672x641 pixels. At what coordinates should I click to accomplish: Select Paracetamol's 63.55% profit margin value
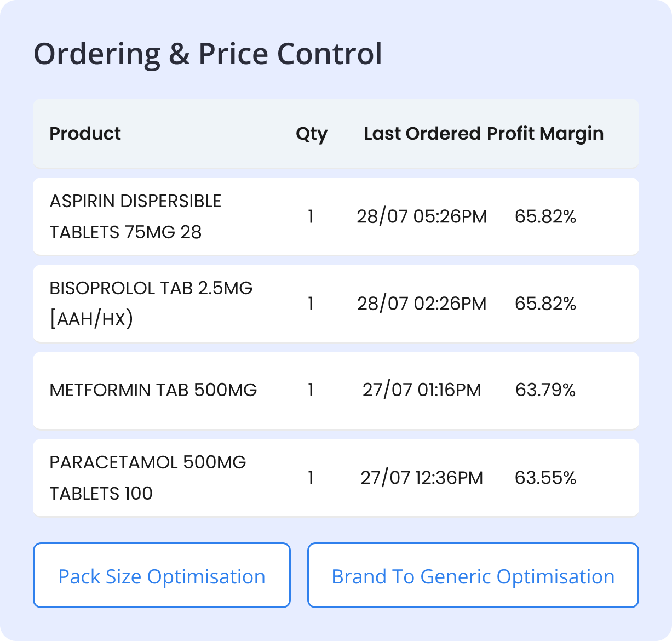point(545,478)
